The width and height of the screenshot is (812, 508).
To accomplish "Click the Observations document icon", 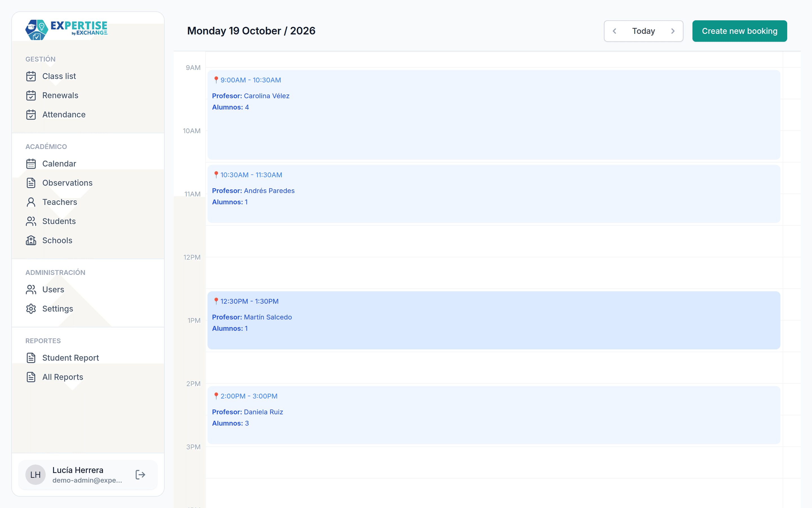I will click(31, 183).
